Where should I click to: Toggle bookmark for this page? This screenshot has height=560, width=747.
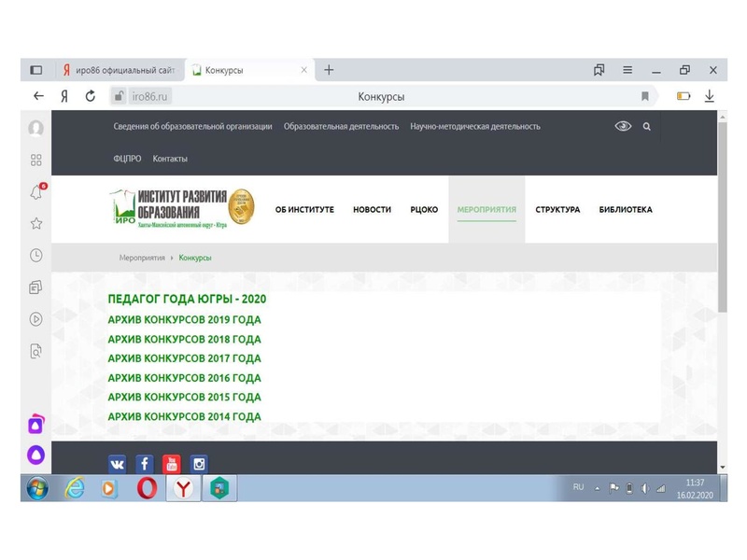click(644, 96)
